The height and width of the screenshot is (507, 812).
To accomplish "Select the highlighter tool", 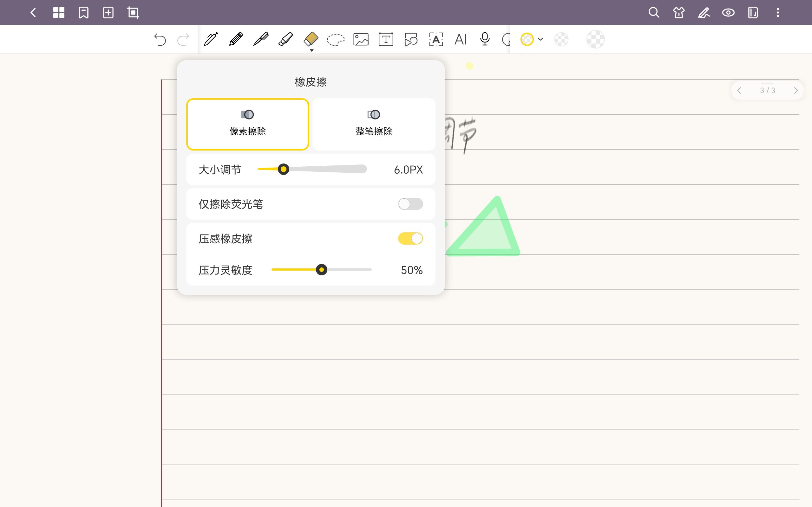I will (x=285, y=39).
